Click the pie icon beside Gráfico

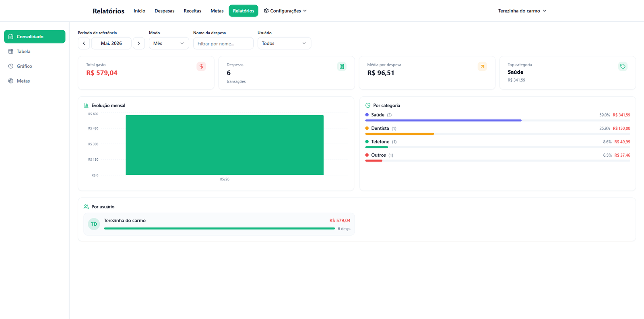[x=11, y=66]
